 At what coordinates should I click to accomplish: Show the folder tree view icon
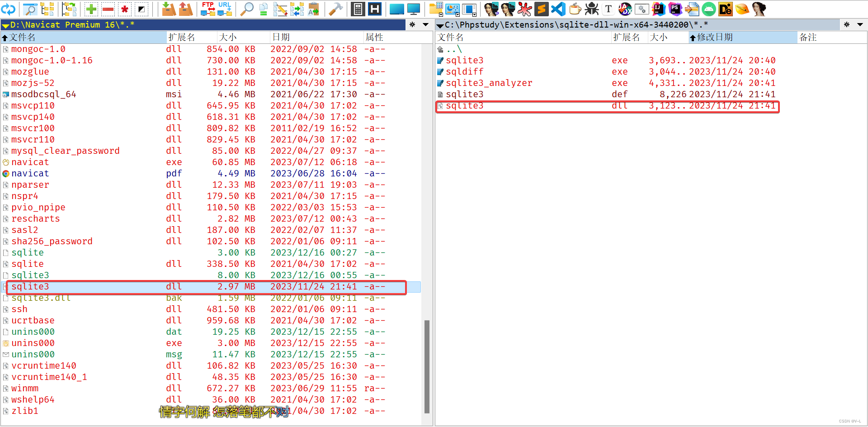[47, 9]
